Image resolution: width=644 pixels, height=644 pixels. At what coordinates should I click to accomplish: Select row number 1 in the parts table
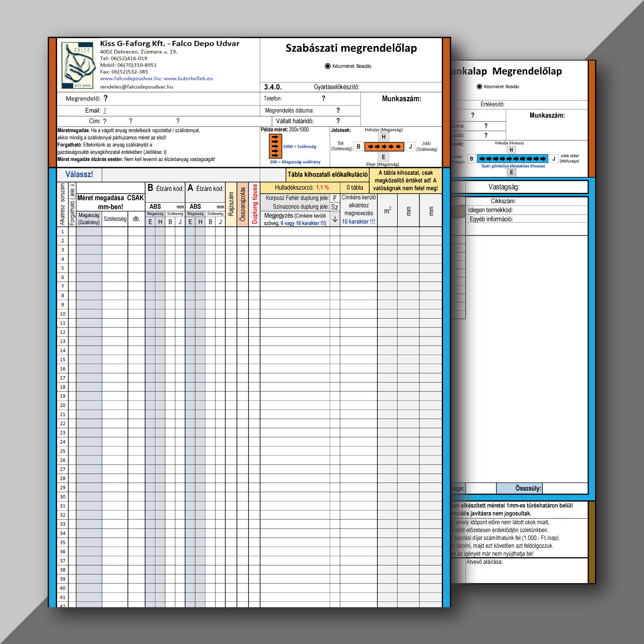tap(63, 231)
